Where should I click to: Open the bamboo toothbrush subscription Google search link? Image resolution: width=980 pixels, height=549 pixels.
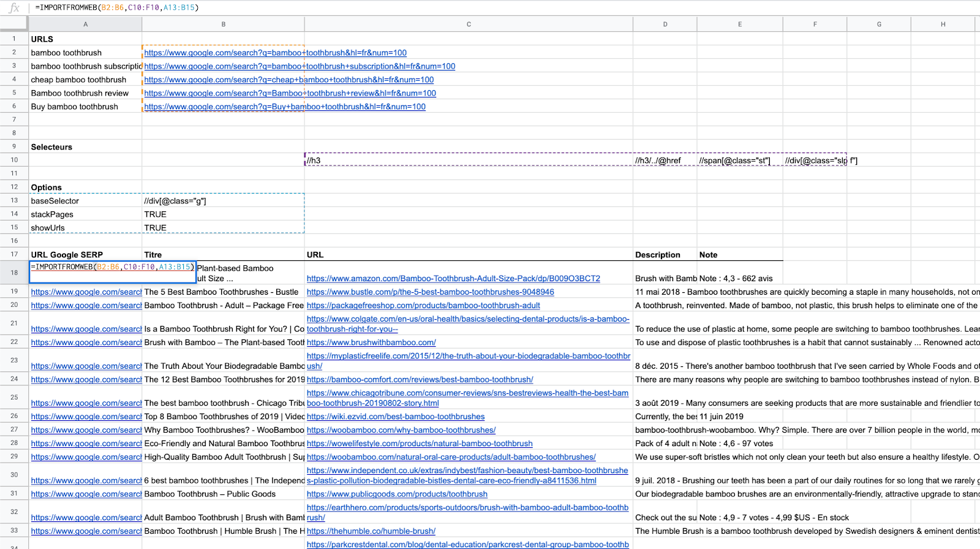pyautogui.click(x=300, y=66)
